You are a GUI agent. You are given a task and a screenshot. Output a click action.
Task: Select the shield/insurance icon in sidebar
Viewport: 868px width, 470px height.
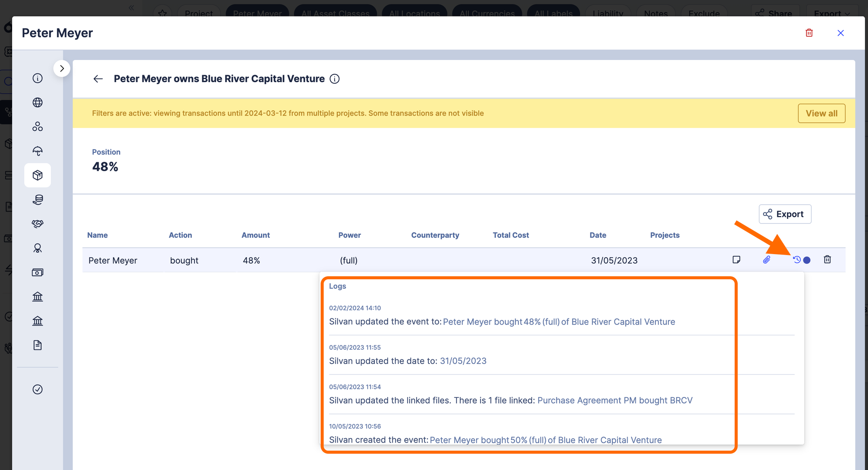pyautogui.click(x=38, y=151)
